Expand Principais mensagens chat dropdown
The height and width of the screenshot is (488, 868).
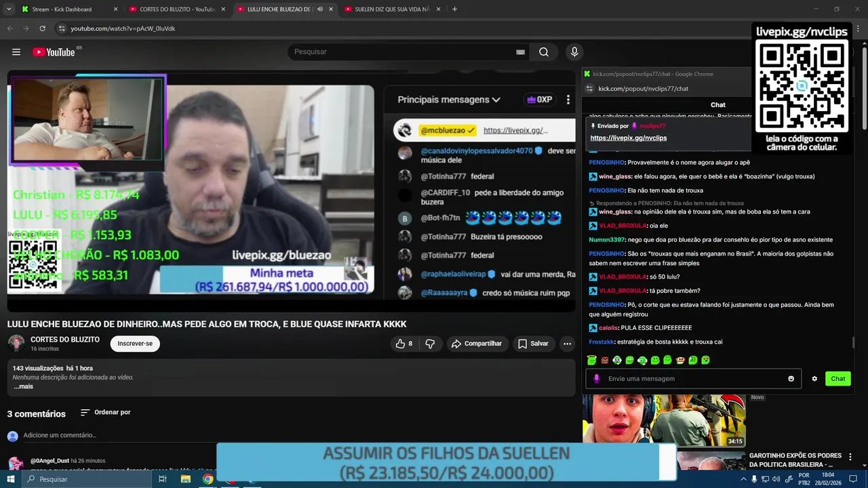[x=449, y=100]
